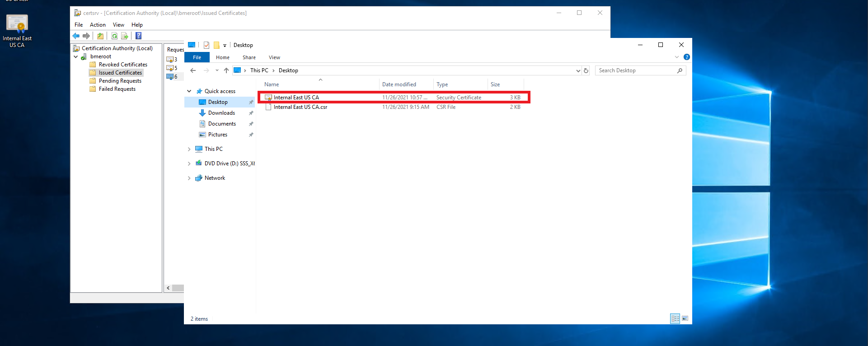Select issued certificate request 5 in certsrv
Image resolution: width=868 pixels, height=346 pixels.
point(172,68)
